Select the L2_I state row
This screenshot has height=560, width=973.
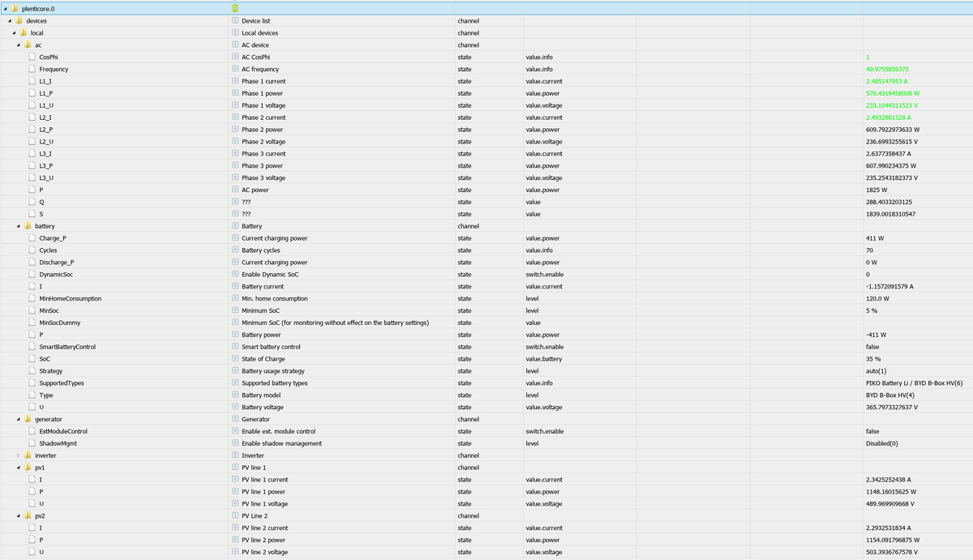click(x=486, y=118)
